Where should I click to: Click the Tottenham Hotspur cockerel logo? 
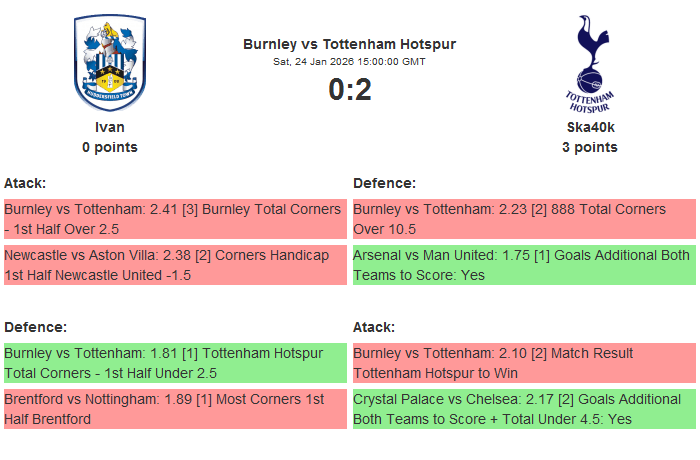point(589,62)
